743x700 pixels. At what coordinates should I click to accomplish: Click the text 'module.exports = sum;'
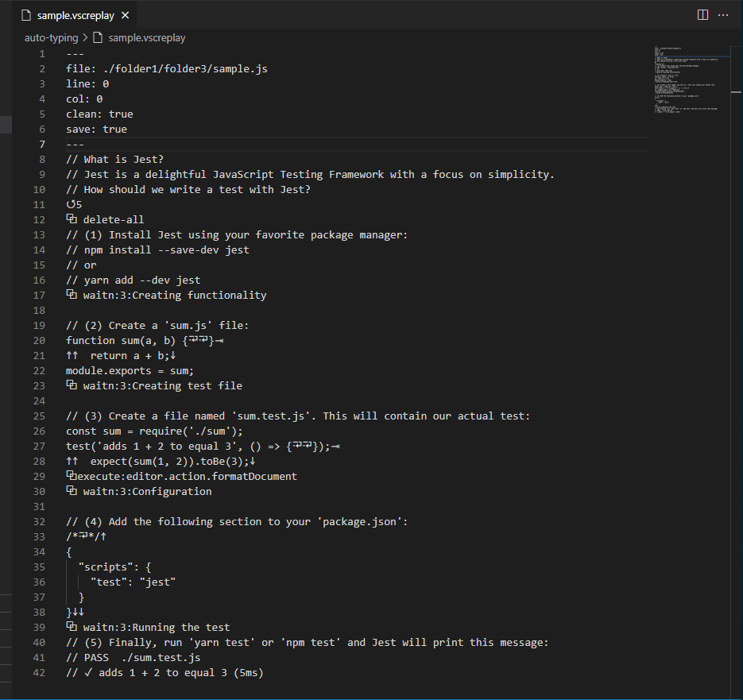click(x=130, y=371)
